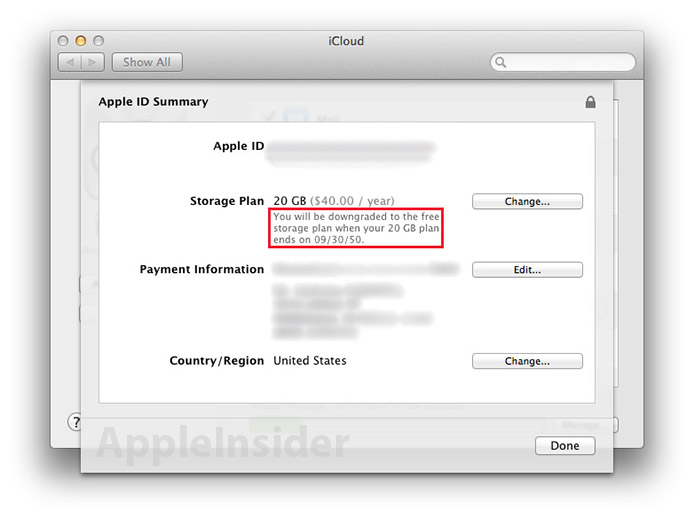Click the United States country text

click(x=310, y=361)
